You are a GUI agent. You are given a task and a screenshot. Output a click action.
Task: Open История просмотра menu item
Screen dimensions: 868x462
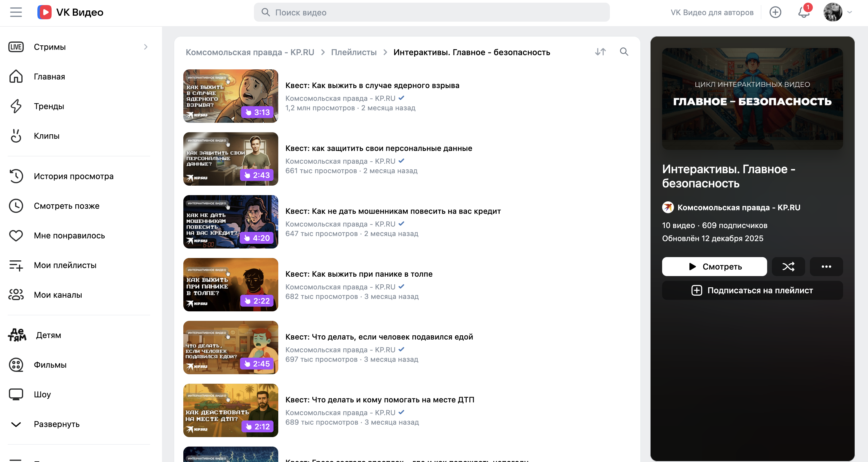[74, 176]
